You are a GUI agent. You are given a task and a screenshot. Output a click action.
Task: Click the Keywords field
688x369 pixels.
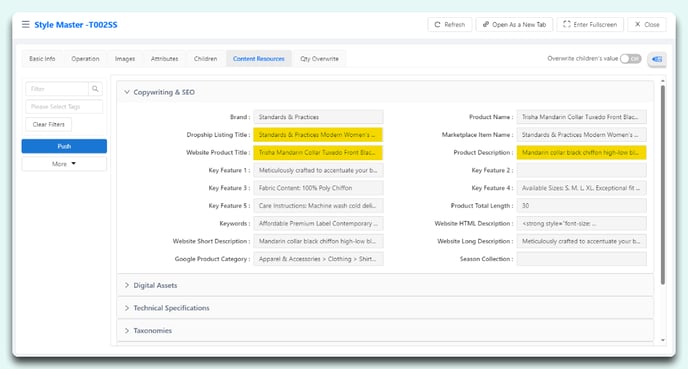[x=318, y=223]
